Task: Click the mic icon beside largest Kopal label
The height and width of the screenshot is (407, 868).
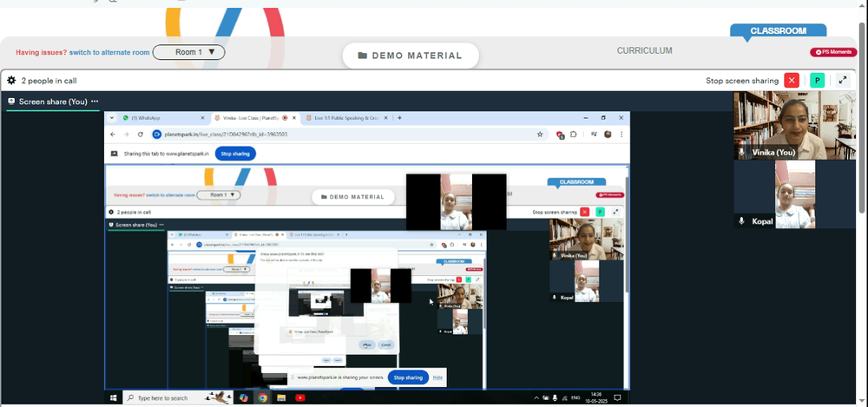Action: (742, 221)
